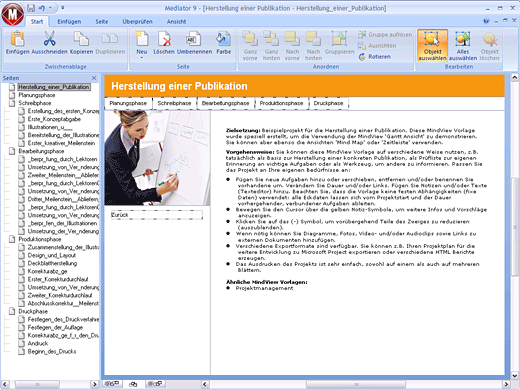Click the Zurück button below the photo
This screenshot has width=520, height=389.
pyautogui.click(x=157, y=215)
